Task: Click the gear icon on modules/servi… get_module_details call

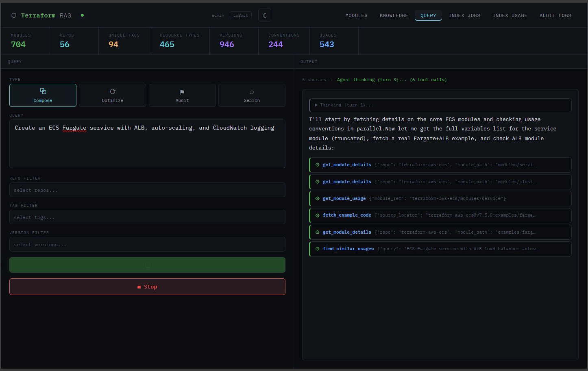Action: click(x=318, y=165)
